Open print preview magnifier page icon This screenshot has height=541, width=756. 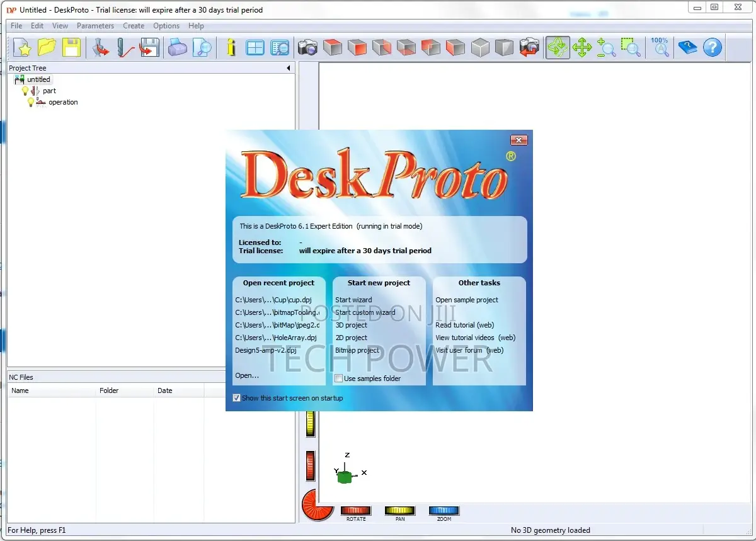pos(202,47)
